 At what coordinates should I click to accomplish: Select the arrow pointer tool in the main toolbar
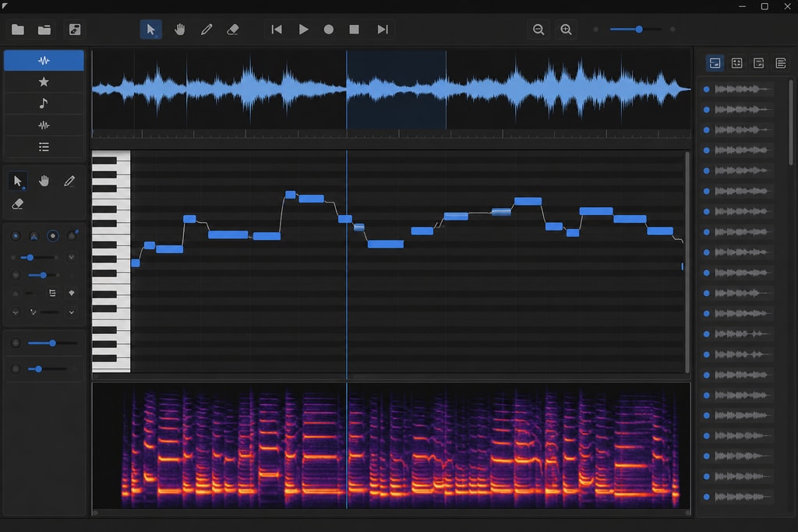150,30
